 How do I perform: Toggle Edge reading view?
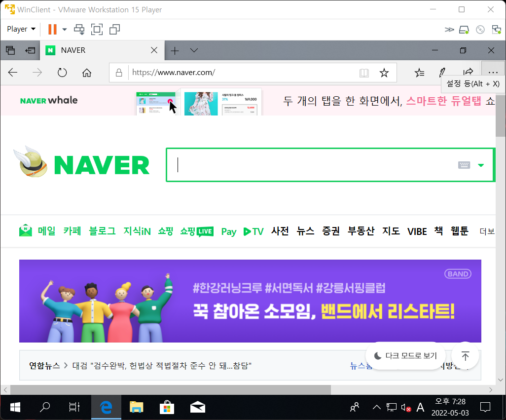click(364, 73)
